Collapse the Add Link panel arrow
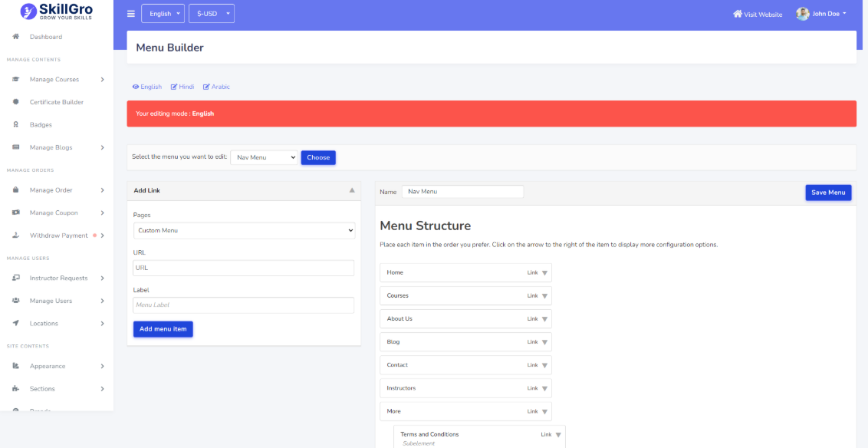This screenshot has height=448, width=868. click(x=352, y=190)
